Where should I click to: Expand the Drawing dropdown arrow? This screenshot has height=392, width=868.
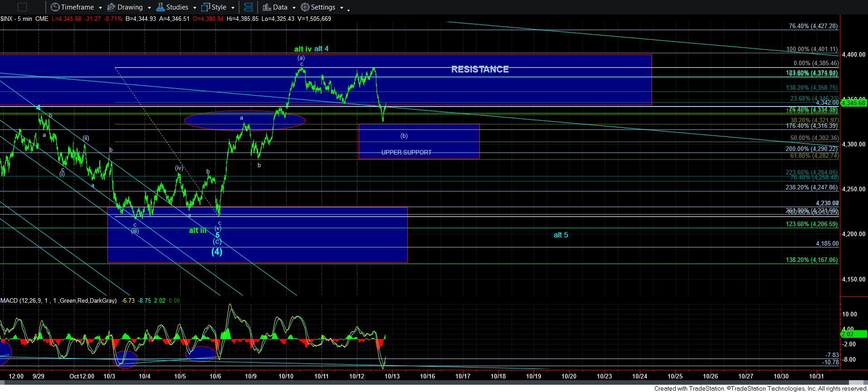click(149, 8)
